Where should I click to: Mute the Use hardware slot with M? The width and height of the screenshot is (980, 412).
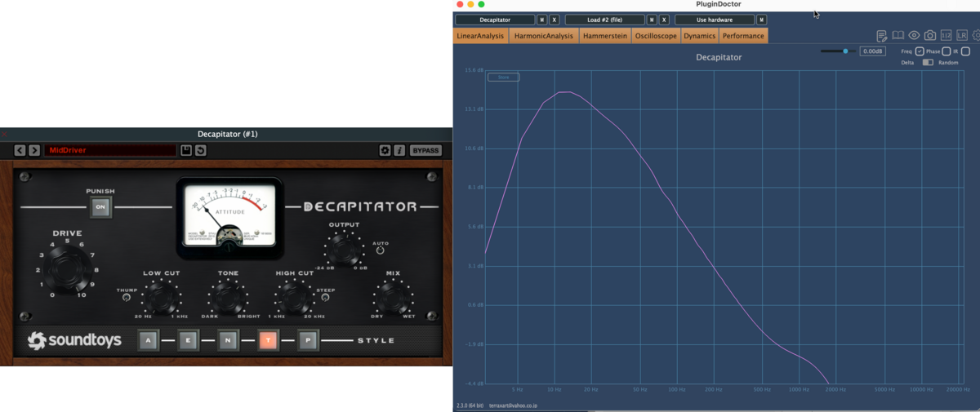tap(762, 20)
